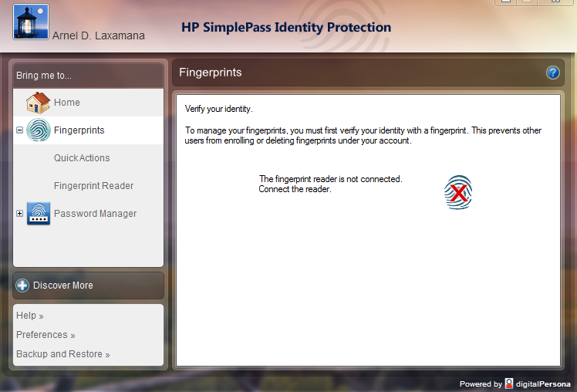Open the Password Manager label
This screenshot has height=392, width=577.
95,214
